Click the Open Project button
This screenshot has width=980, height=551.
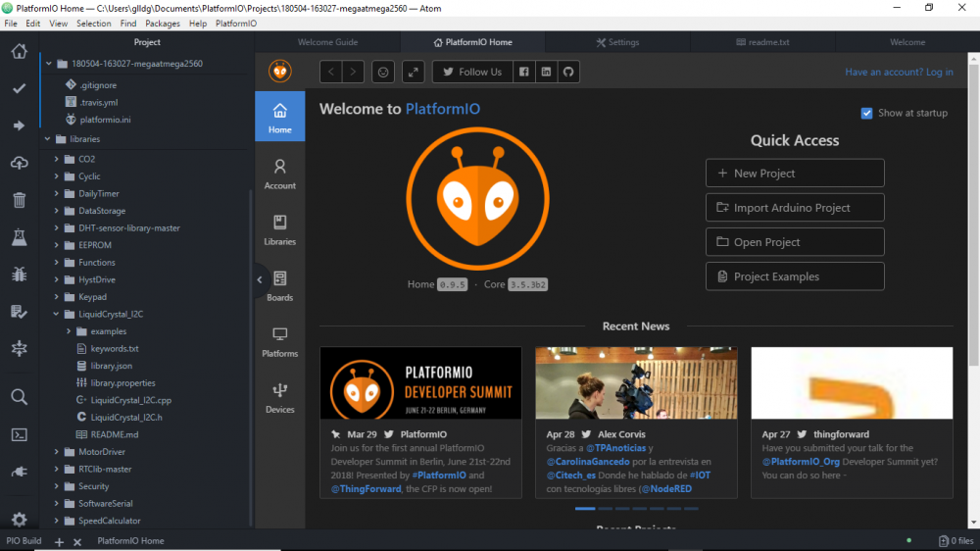[x=795, y=242]
